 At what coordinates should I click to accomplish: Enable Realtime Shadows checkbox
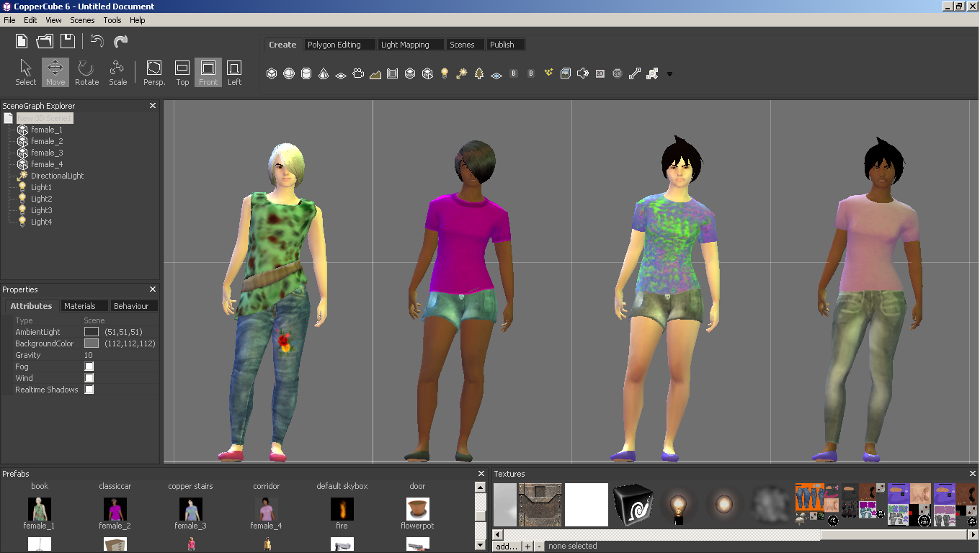point(89,390)
